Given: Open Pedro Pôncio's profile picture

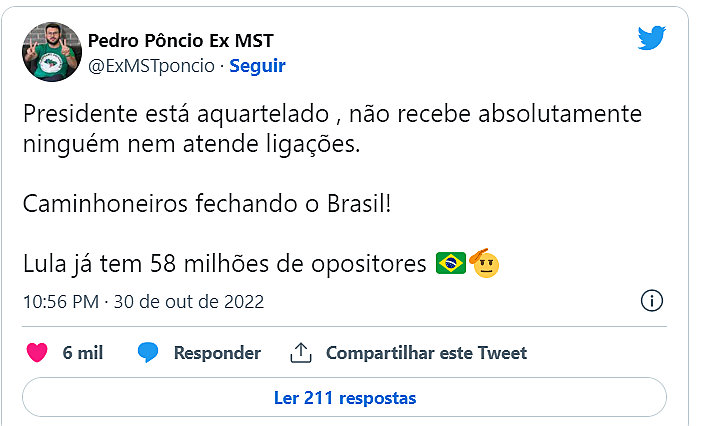Looking at the screenshot, I should [50, 52].
